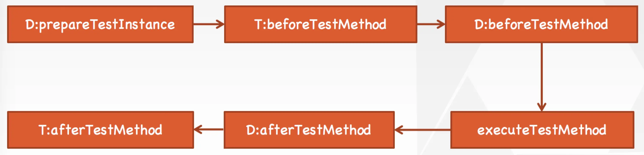Click the executeTestMethod text label
Screen dimensions: 644x155
tap(542, 130)
